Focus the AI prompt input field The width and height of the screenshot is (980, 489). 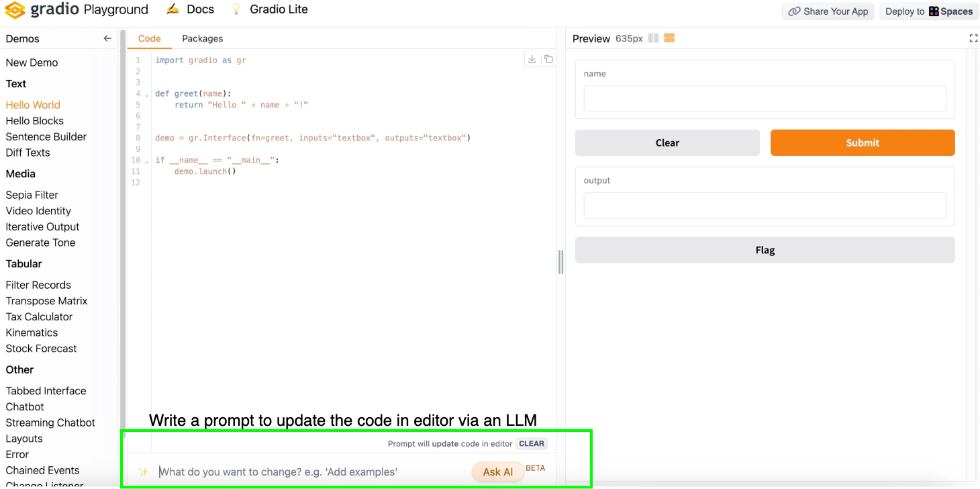311,472
